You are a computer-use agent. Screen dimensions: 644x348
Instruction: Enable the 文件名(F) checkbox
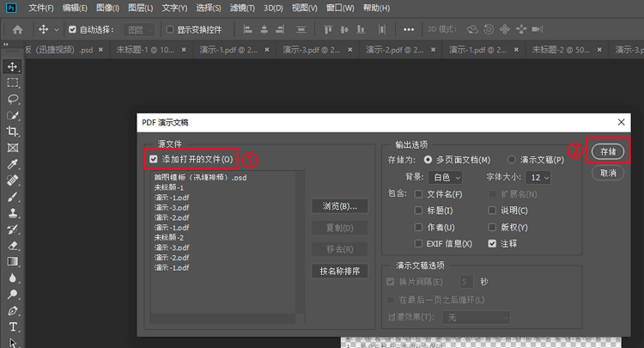coord(418,194)
